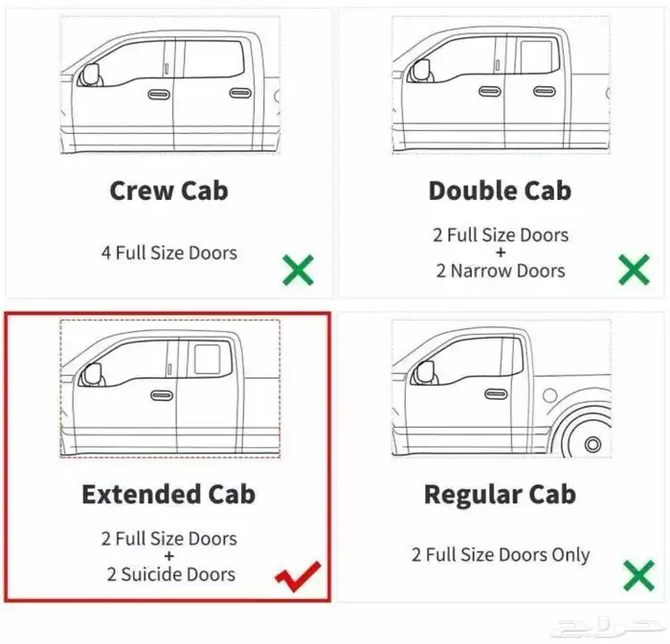Click the green X under Double Cab
The height and width of the screenshot is (644, 670).
(x=634, y=270)
